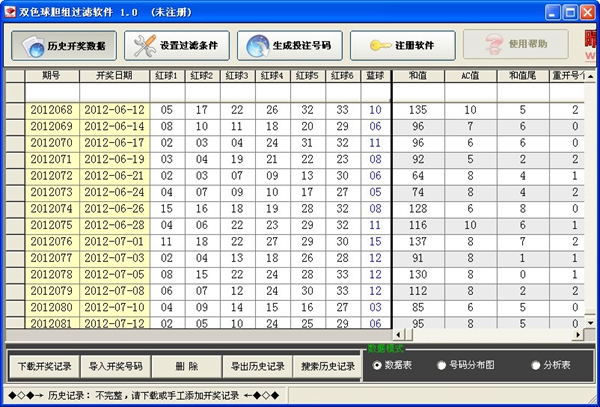Select issue cell 2012073

pyautogui.click(x=52, y=192)
